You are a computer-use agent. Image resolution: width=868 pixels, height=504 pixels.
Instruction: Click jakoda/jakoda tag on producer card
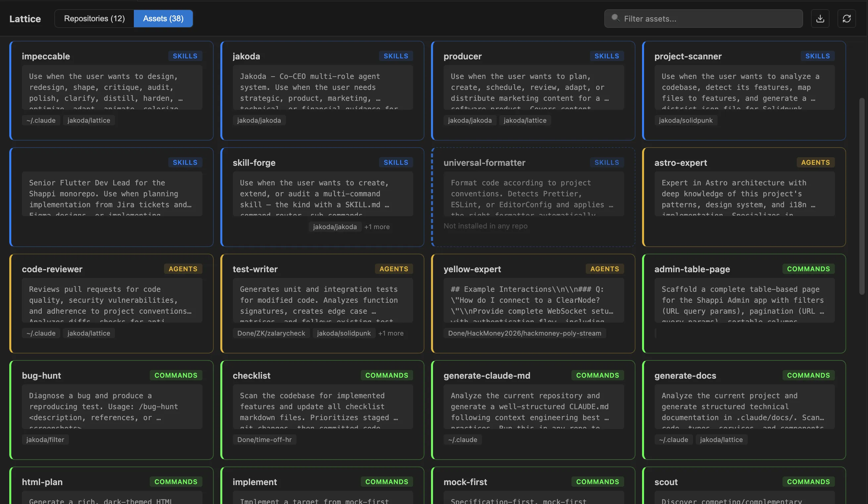pyautogui.click(x=470, y=120)
